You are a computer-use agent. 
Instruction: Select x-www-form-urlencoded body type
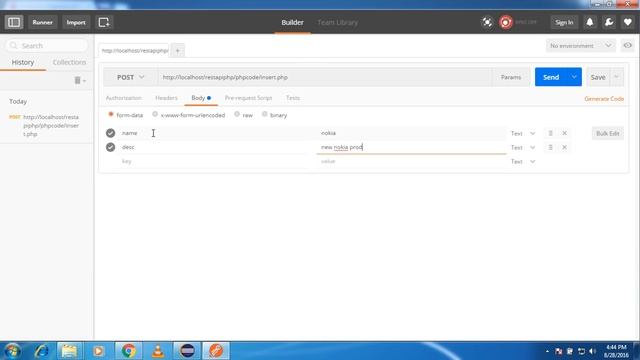point(155,114)
